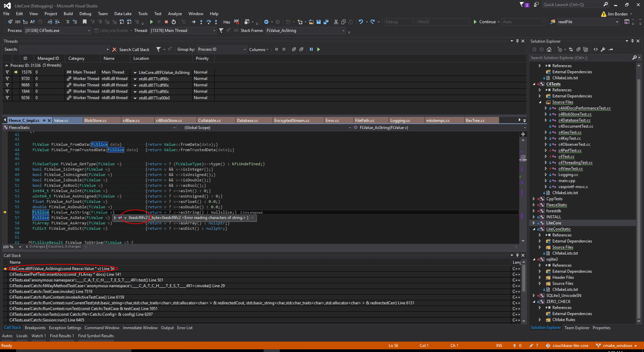This screenshot has height=352, width=644.
Task: Click the Step Over arrow icon
Action: pos(208,22)
